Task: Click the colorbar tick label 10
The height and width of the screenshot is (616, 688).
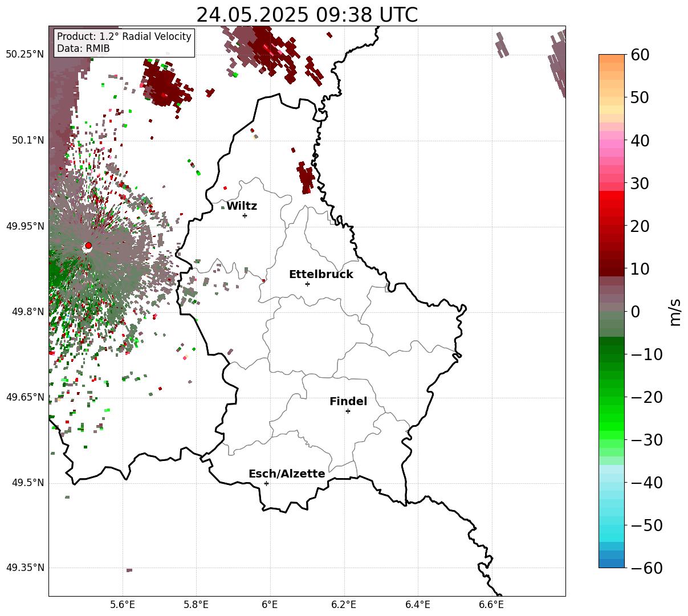Action: click(x=640, y=269)
